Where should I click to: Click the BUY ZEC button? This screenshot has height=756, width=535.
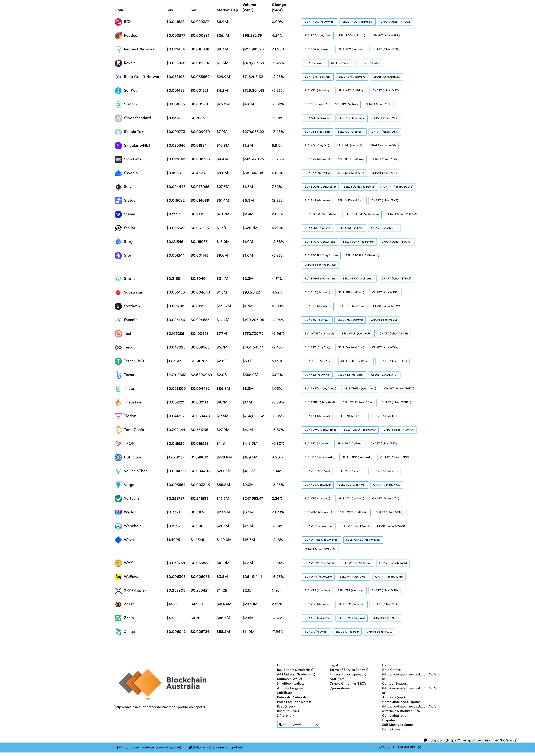point(317,604)
